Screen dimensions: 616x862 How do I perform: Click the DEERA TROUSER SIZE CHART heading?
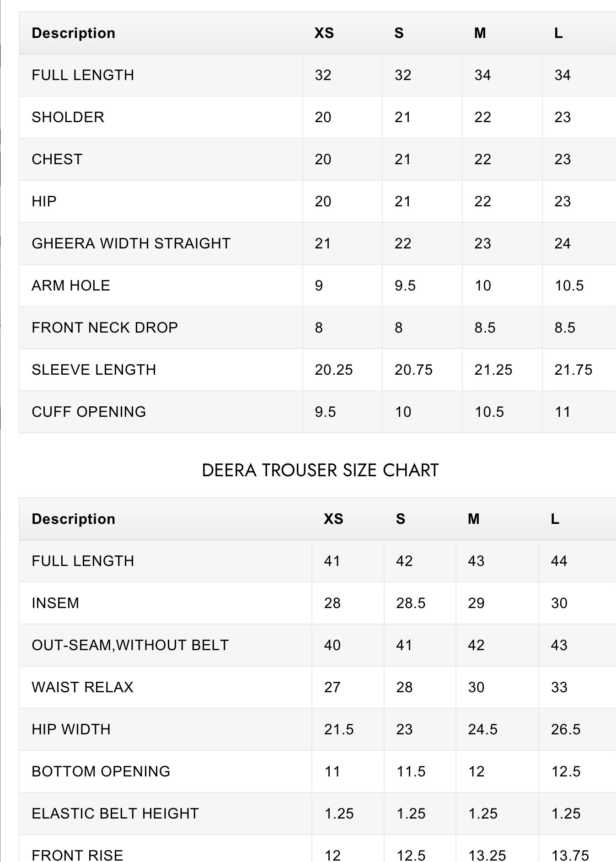click(320, 470)
